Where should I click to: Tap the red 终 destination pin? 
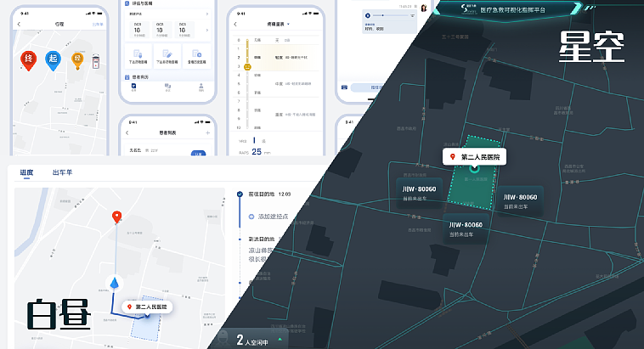pos(28,60)
